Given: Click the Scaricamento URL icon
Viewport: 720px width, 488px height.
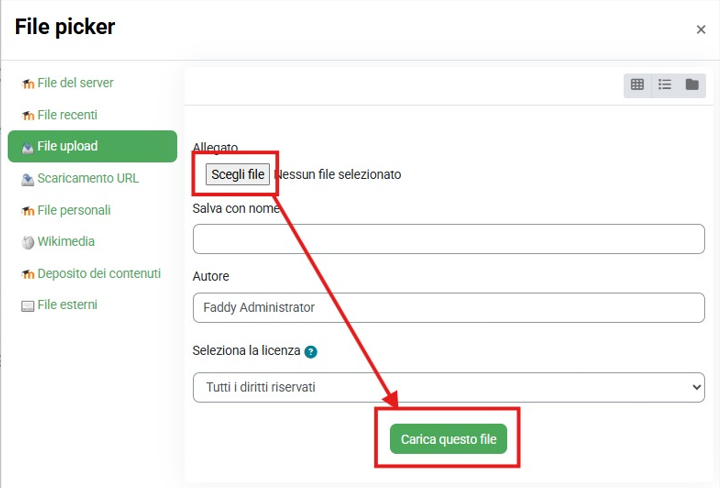Looking at the screenshot, I should coord(28,179).
